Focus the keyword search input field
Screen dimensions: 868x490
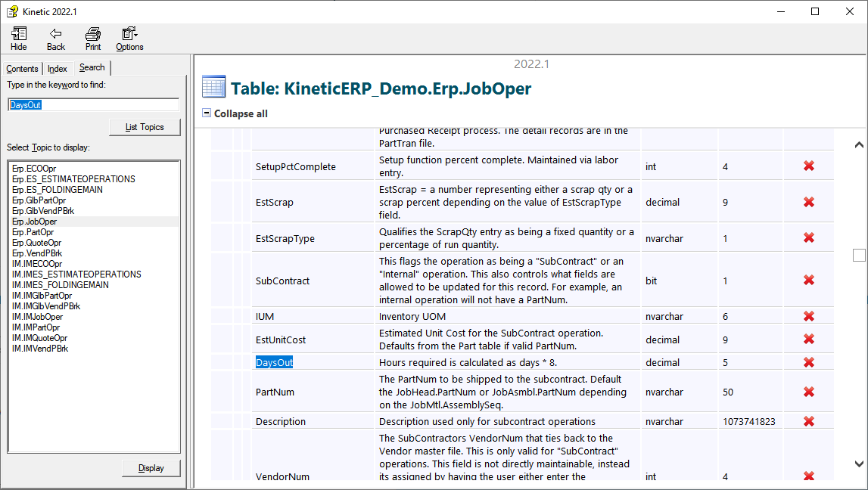point(94,104)
